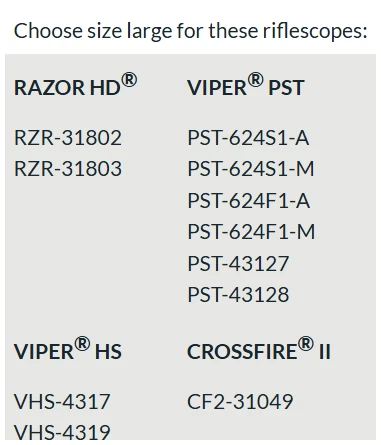Click model number RZR-31802
381x445 pixels.
(x=68, y=138)
